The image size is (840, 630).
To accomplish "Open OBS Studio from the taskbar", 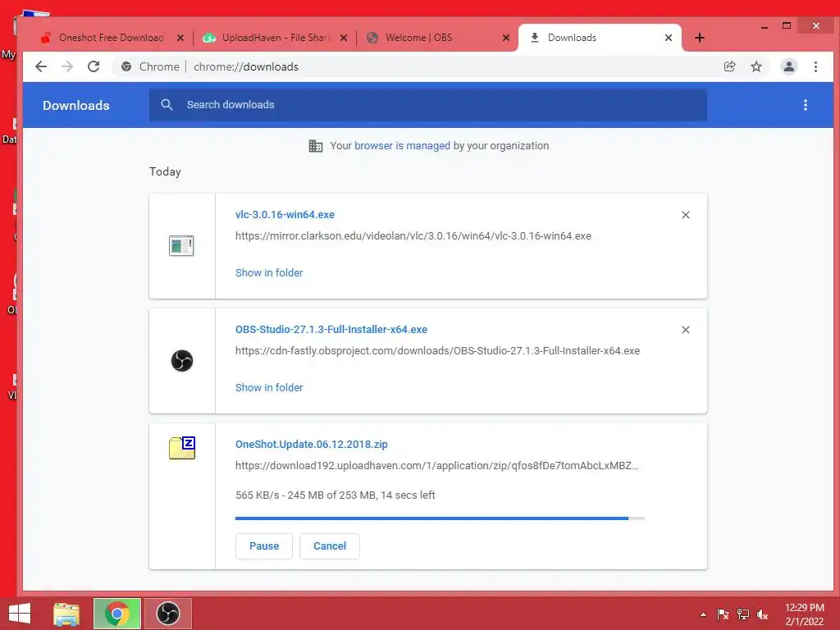I will [167, 614].
